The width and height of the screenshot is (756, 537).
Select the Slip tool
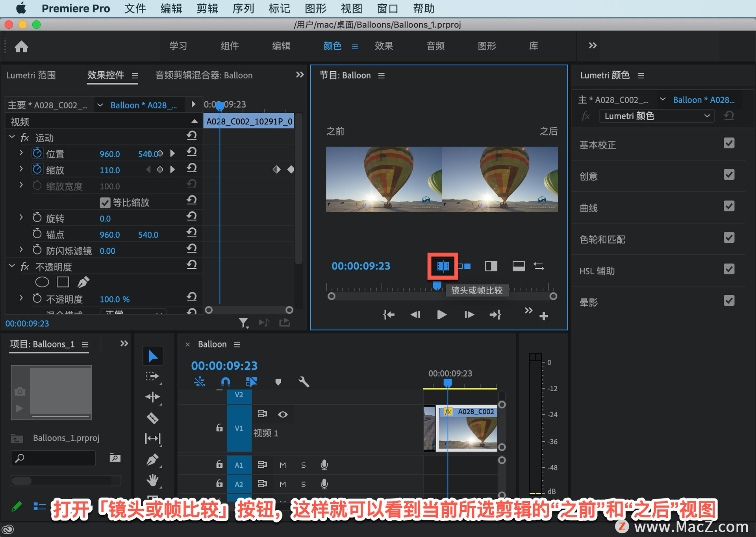[153, 439]
